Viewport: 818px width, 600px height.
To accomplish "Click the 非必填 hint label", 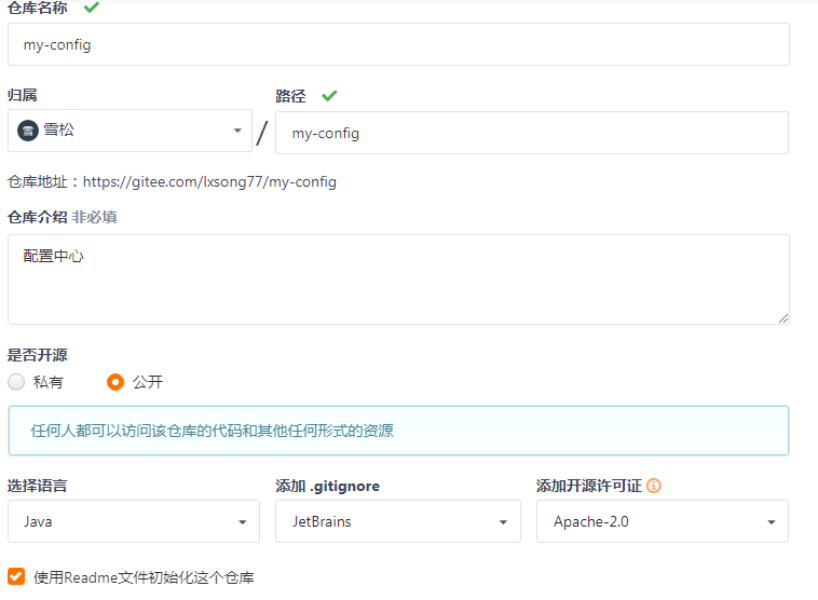I will click(x=94, y=217).
